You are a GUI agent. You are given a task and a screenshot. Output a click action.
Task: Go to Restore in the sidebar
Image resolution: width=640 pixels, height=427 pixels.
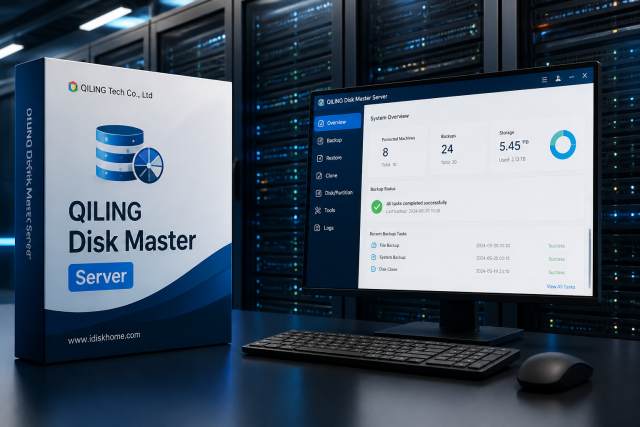(329, 158)
